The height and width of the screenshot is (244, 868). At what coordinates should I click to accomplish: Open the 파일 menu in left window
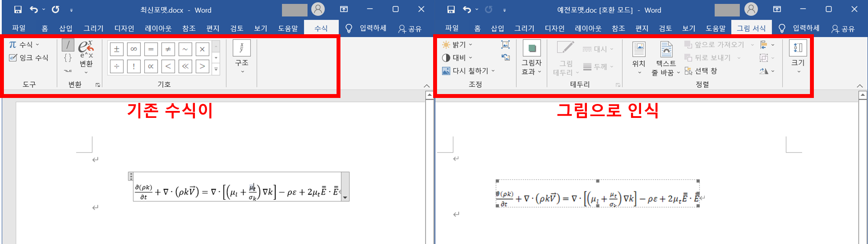19,28
